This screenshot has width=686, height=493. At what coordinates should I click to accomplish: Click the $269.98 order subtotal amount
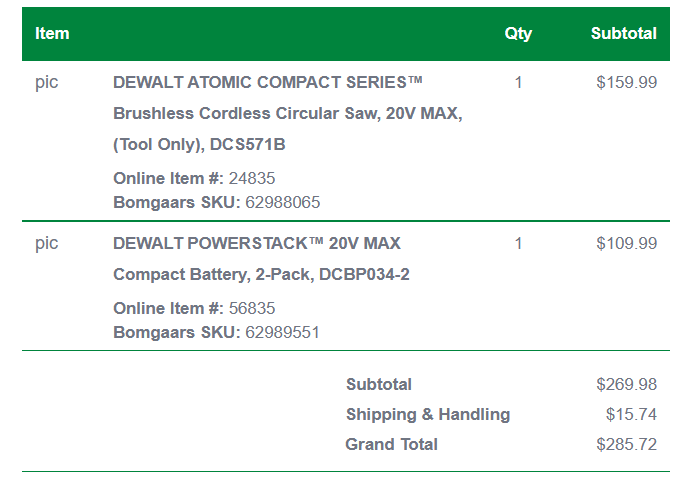click(x=626, y=384)
